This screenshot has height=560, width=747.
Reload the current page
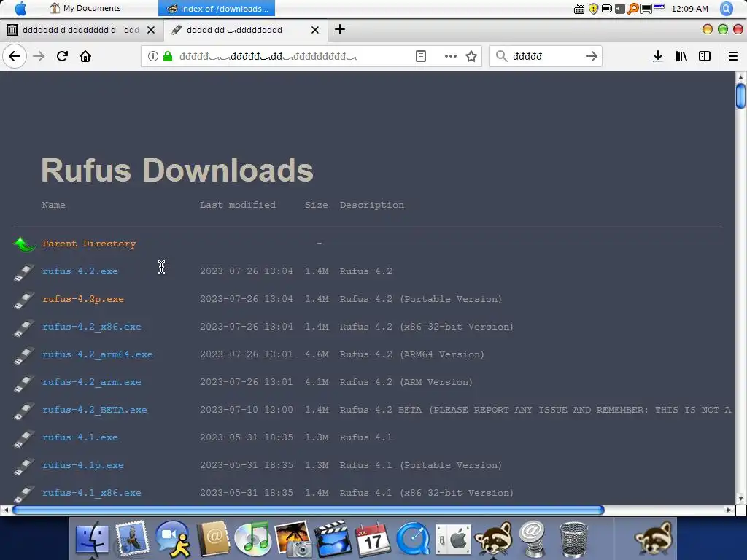(62, 56)
